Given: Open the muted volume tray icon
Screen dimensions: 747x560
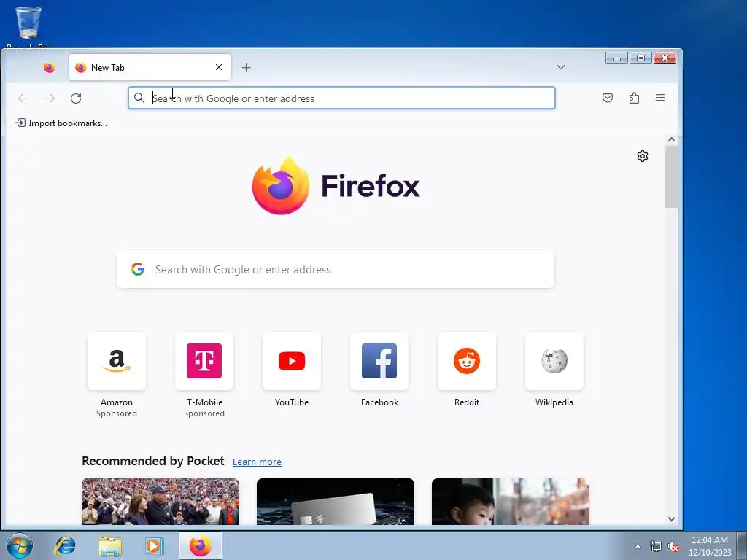Looking at the screenshot, I should (x=673, y=546).
